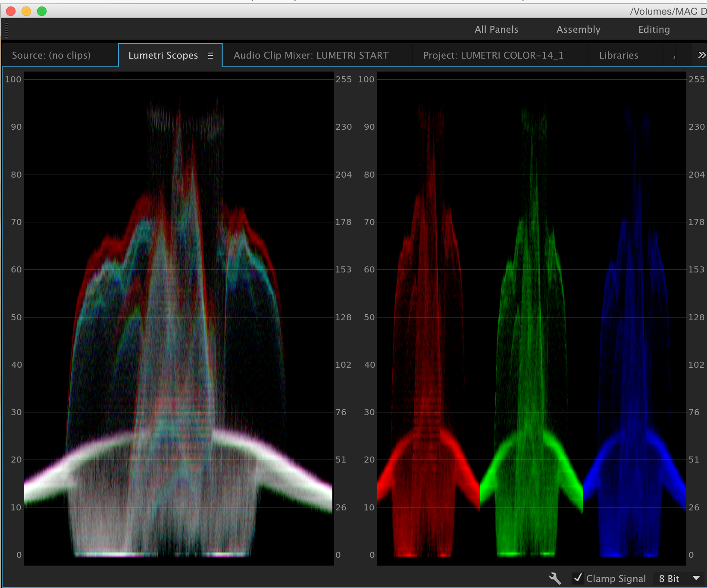707x588 pixels.
Task: Show hidden panel tabs with double chevron
Action: pyautogui.click(x=702, y=55)
